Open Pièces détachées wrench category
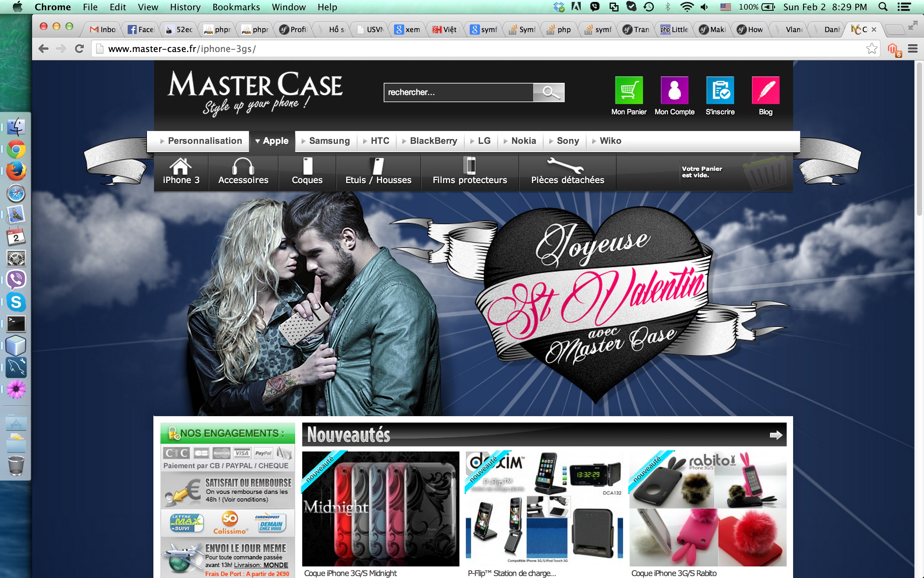The width and height of the screenshot is (924, 578). (567, 172)
